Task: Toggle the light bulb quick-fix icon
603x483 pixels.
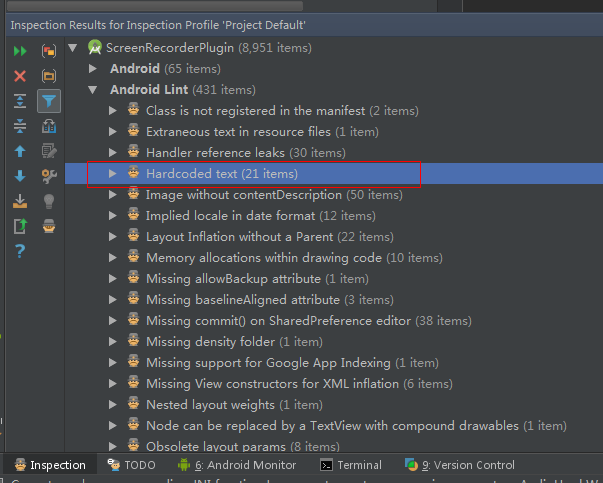Action: point(48,201)
